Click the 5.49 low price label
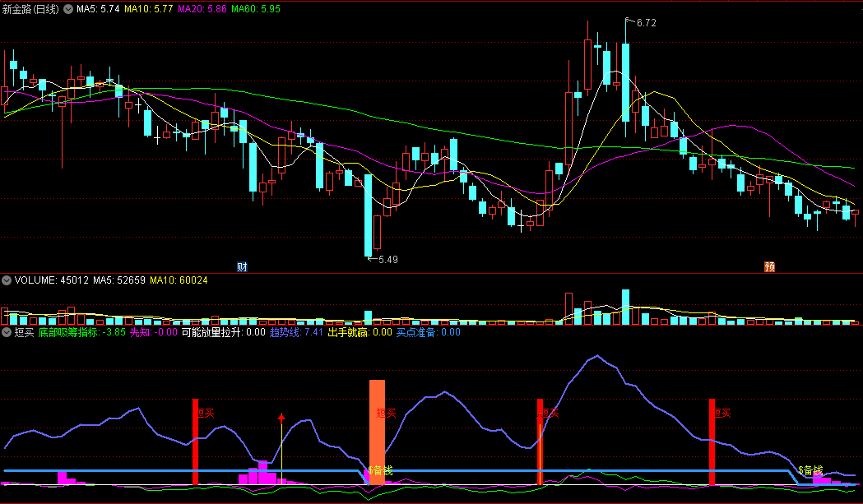This screenshot has height=504, width=863. click(x=388, y=259)
